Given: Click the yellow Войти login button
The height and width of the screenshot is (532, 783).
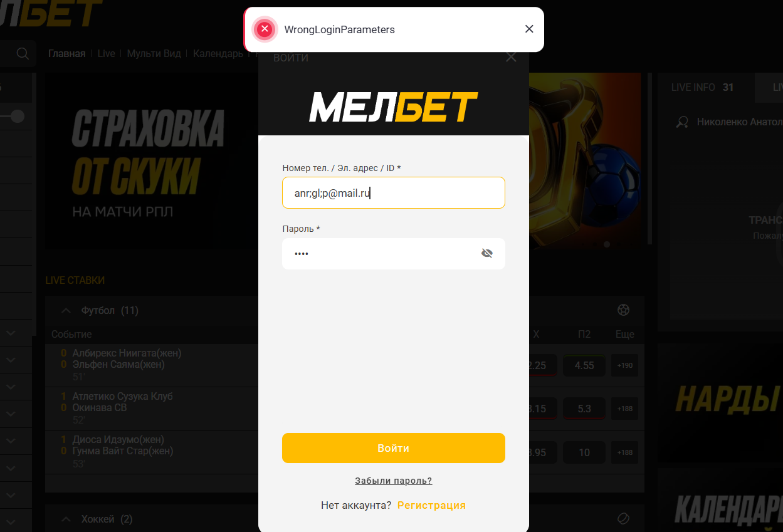Looking at the screenshot, I should [x=394, y=448].
